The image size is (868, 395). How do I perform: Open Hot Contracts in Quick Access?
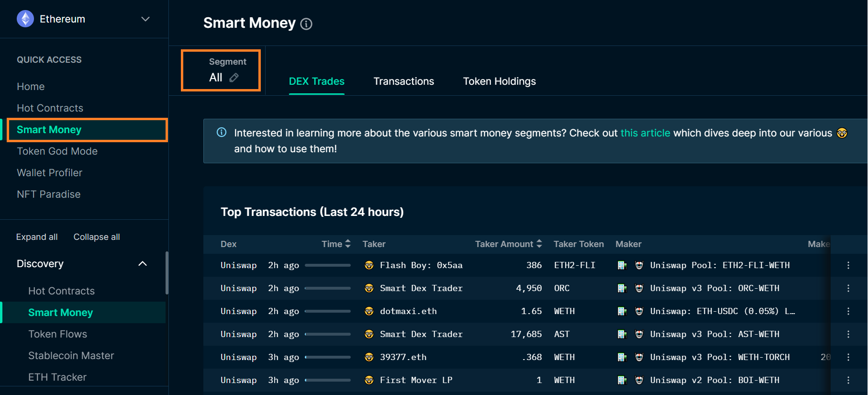pyautogui.click(x=50, y=108)
